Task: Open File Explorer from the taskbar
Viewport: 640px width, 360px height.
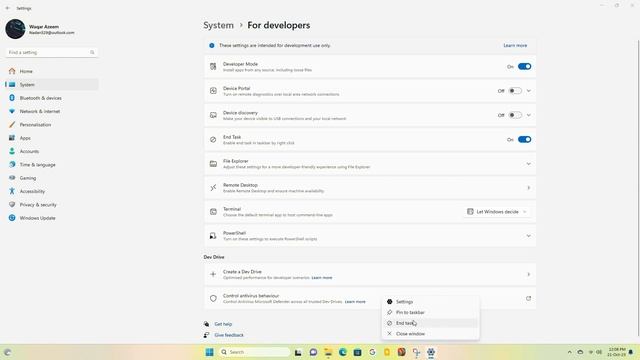Action: point(328,352)
